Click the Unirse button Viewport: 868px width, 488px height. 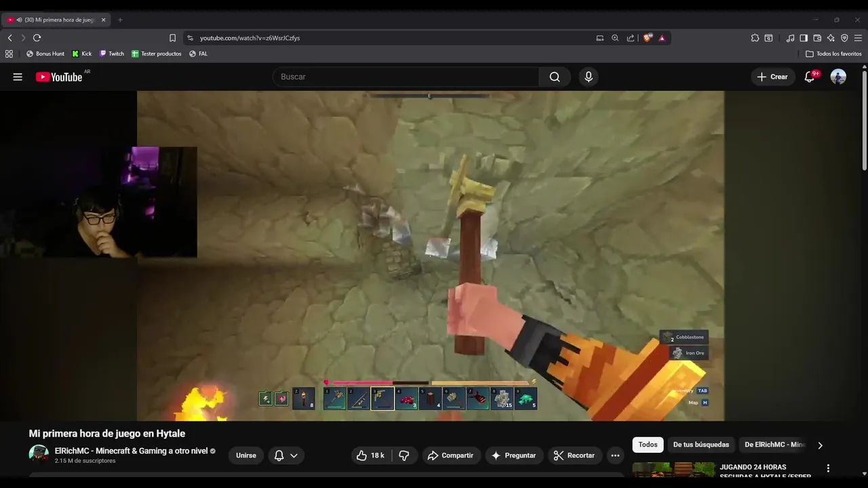tap(245, 455)
